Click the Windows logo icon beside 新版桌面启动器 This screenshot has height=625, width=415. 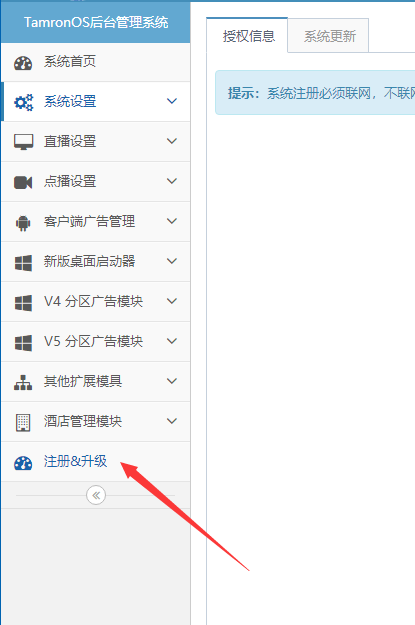[23, 263]
